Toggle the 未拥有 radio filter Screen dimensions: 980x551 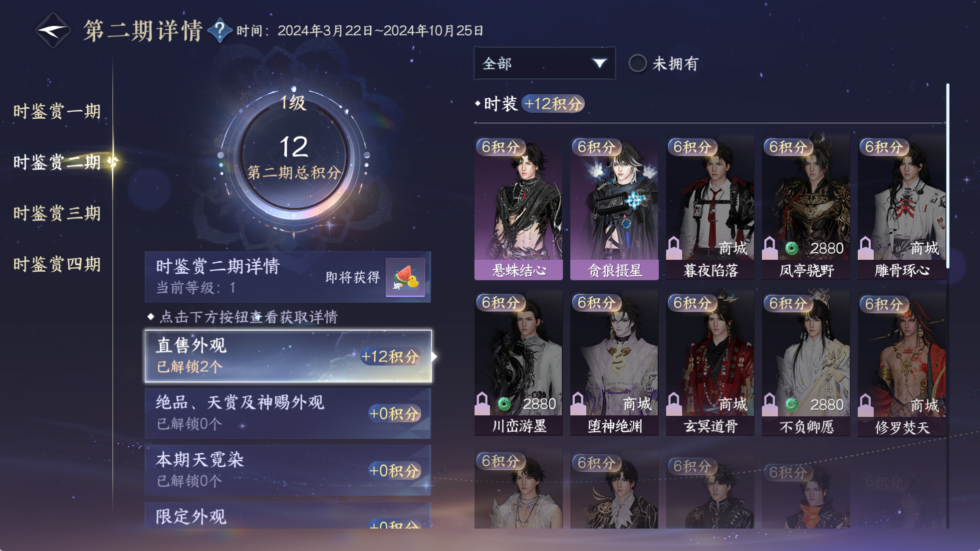click(x=637, y=63)
